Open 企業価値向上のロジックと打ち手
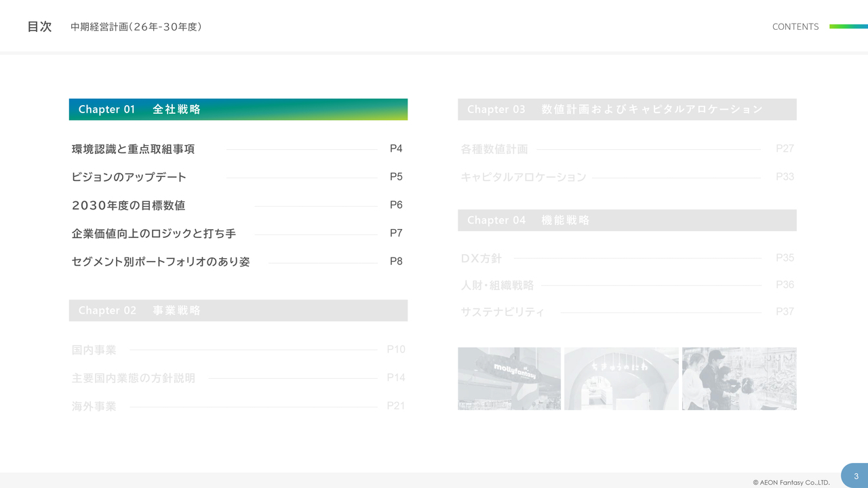This screenshot has height=488, width=868. (154, 234)
